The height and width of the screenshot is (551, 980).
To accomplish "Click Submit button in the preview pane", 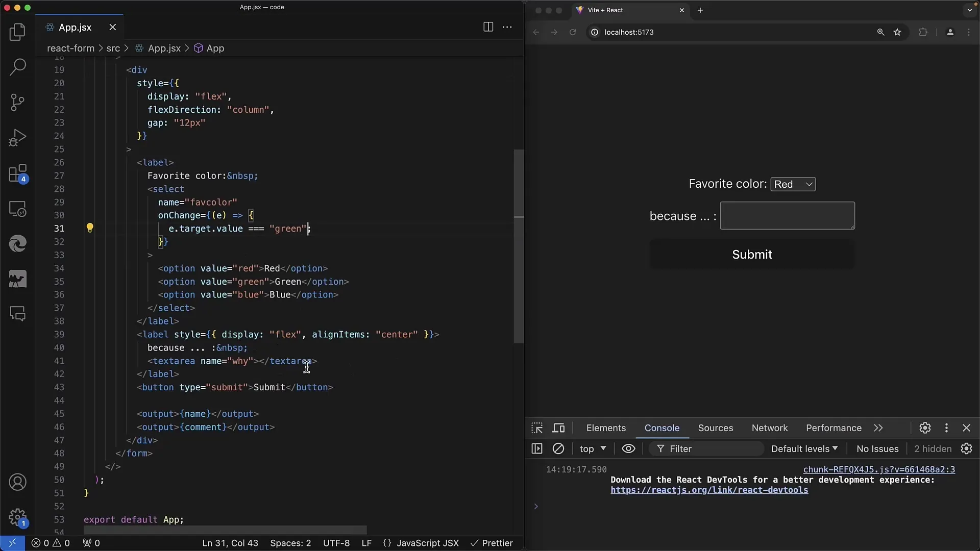I will [x=752, y=254].
